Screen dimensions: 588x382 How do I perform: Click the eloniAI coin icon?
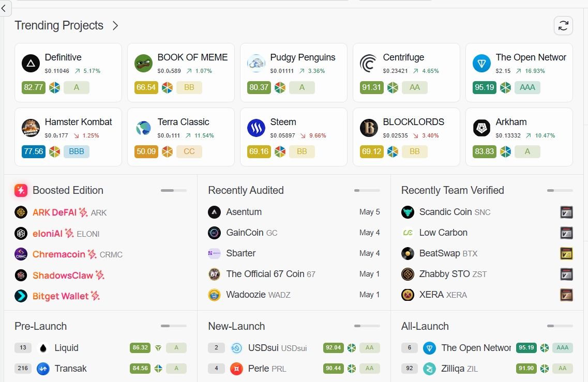21,233
